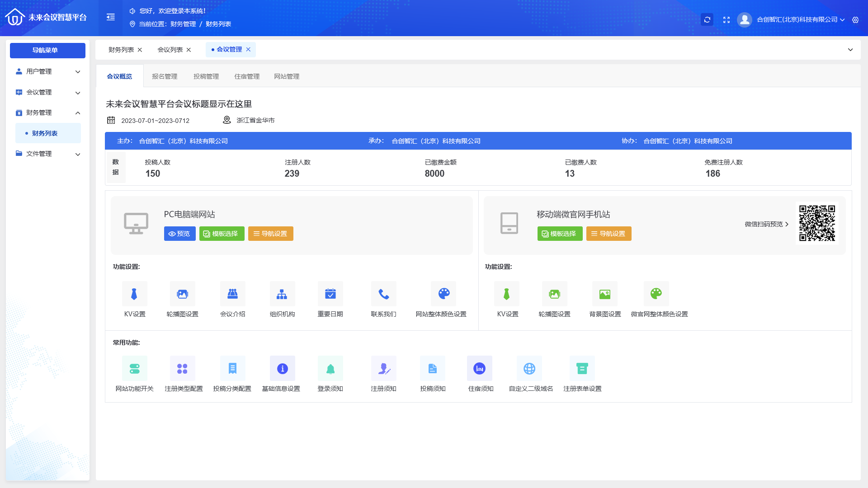The height and width of the screenshot is (488, 868).
Task: Click the platform logo 未来会议智慧平台
Action: pyautogui.click(x=46, y=17)
